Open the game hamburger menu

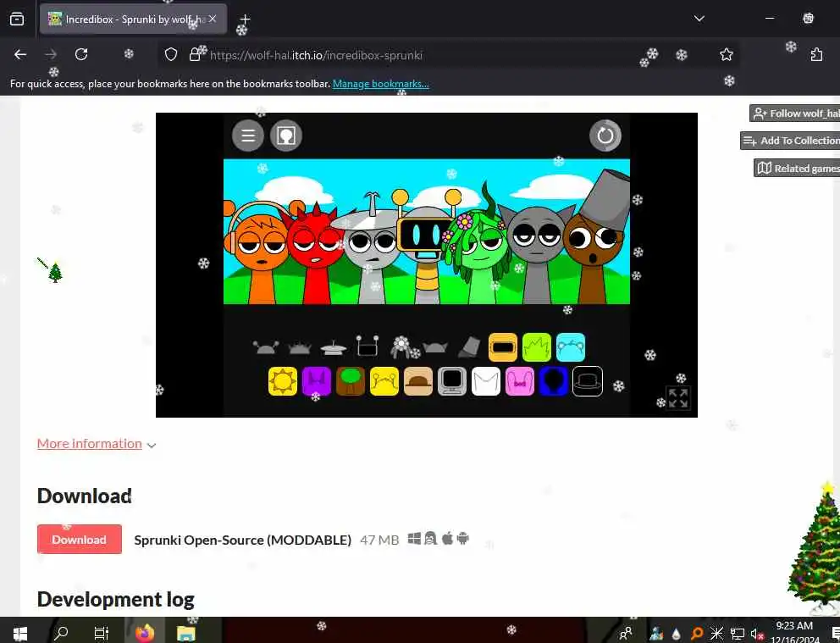coord(247,136)
